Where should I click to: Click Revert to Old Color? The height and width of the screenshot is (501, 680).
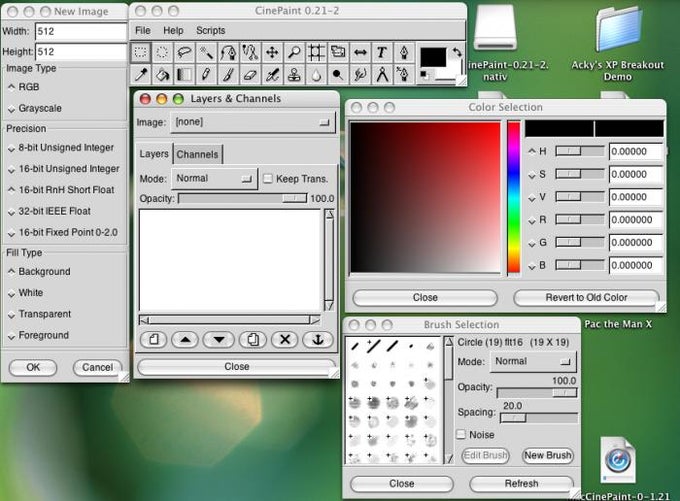click(586, 298)
